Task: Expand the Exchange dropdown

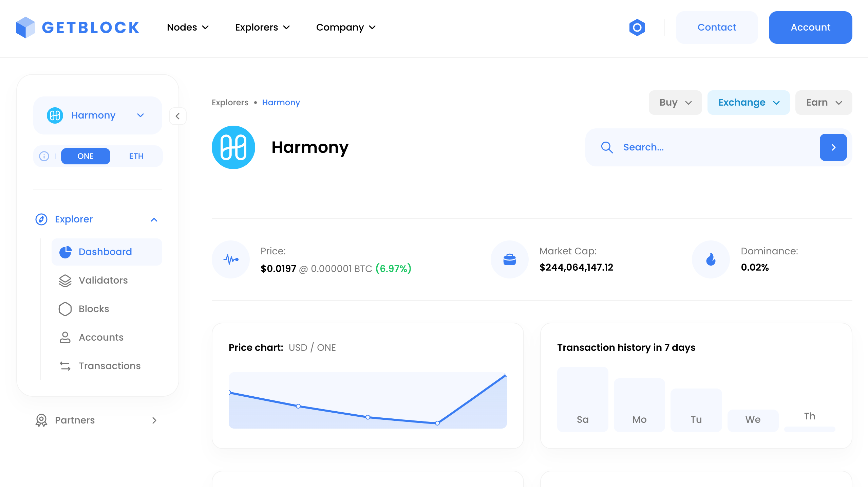Action: [x=749, y=102]
